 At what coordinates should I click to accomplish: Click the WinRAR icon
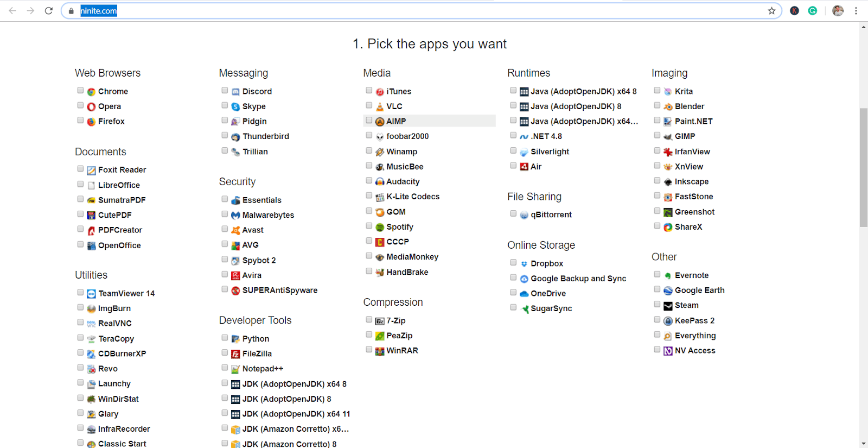[x=380, y=351]
